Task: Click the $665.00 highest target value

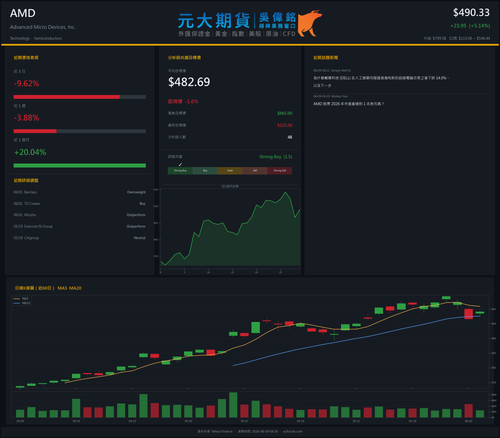Action: pyautogui.click(x=285, y=113)
